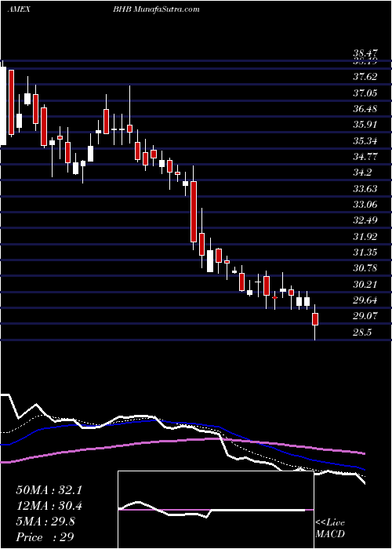Click the 29.64 price label
Viewport: 392px width, 549px height.
[x=365, y=300]
